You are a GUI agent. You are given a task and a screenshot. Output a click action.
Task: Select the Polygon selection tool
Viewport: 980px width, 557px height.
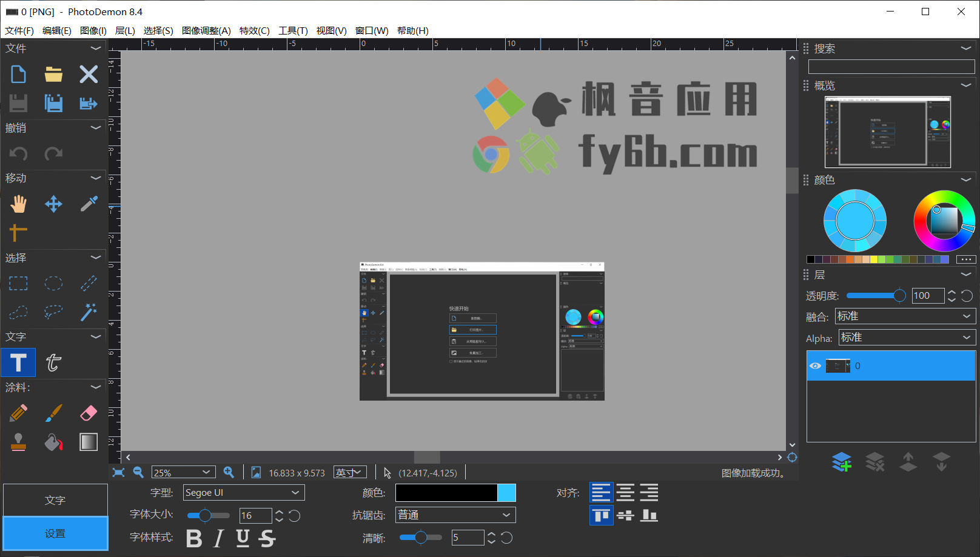pyautogui.click(x=18, y=312)
